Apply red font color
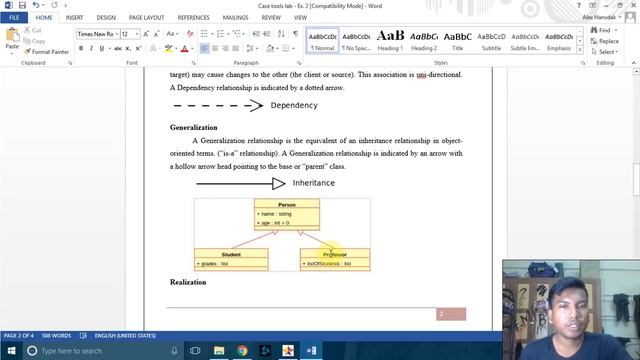640x360 pixels. [x=184, y=49]
